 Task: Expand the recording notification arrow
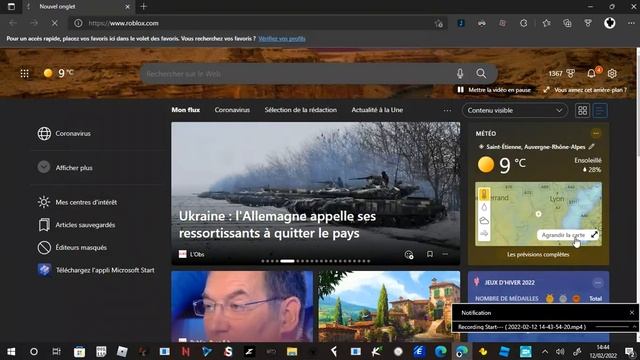coord(634,327)
